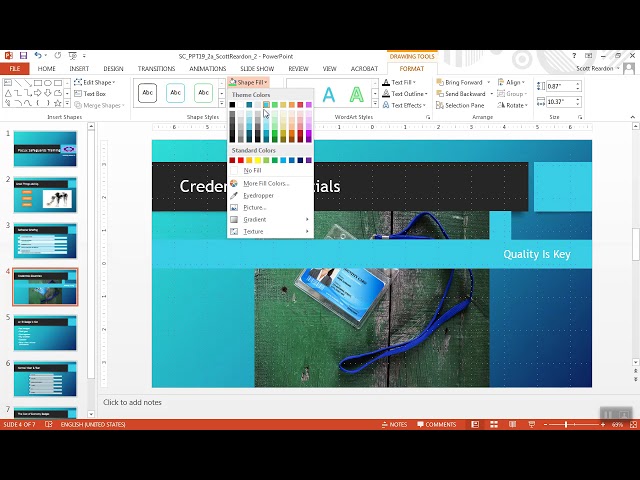Open the Shape Fill dropdown button
The width and height of the screenshot is (640, 480).
coord(248,82)
